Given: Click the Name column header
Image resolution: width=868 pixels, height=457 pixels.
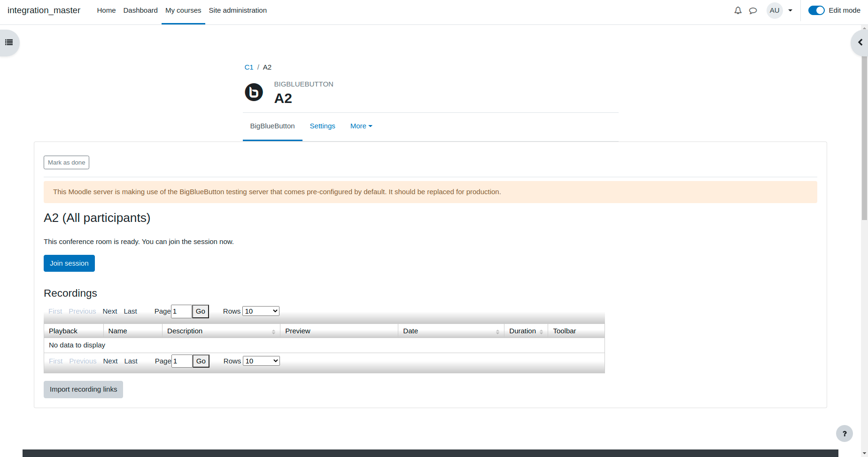Looking at the screenshot, I should pos(132,331).
